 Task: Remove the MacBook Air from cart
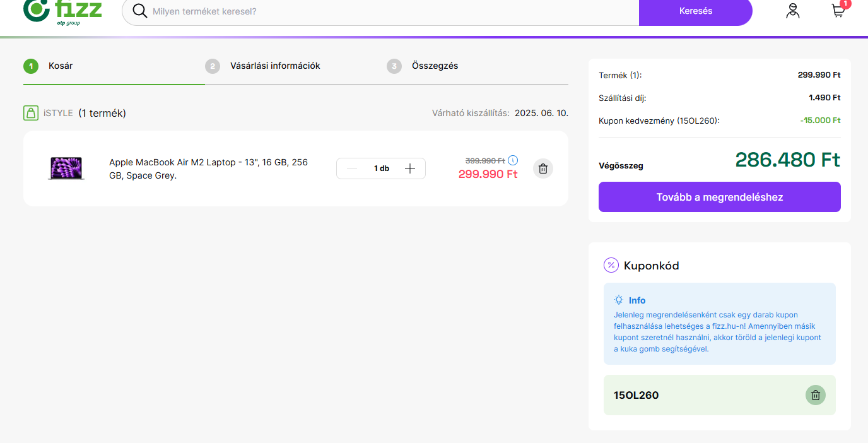(543, 168)
